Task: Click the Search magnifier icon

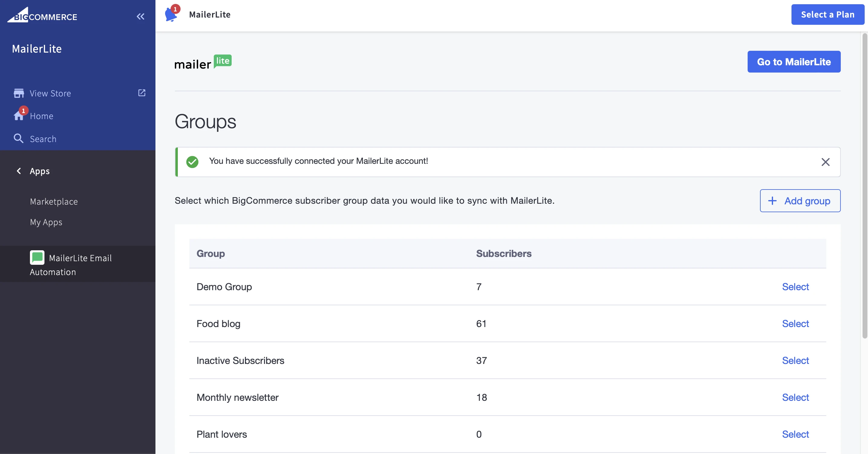Action: pyautogui.click(x=18, y=138)
